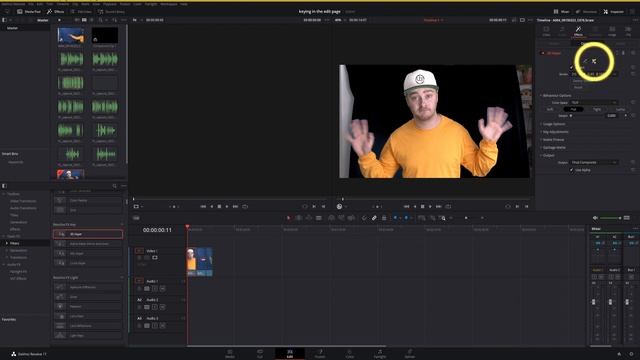This screenshot has height=360, width=640.
Task: Open the File tab in Inspector
Action: pos(629,31)
